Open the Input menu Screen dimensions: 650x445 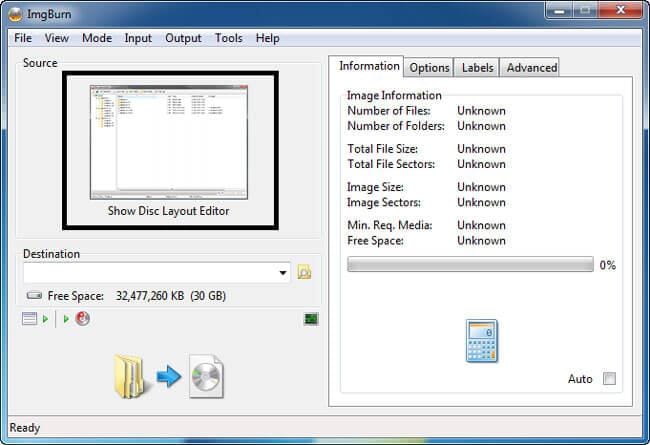pyautogui.click(x=138, y=38)
